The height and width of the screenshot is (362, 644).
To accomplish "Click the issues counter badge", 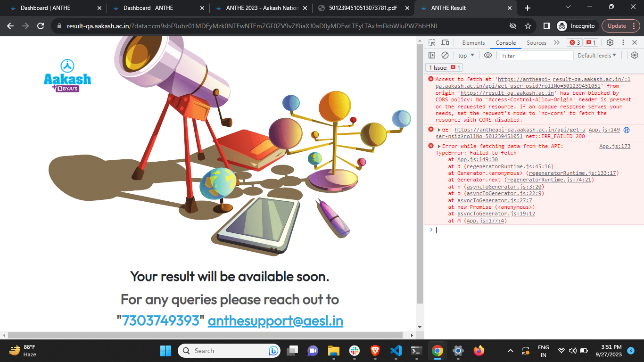I will [591, 42].
